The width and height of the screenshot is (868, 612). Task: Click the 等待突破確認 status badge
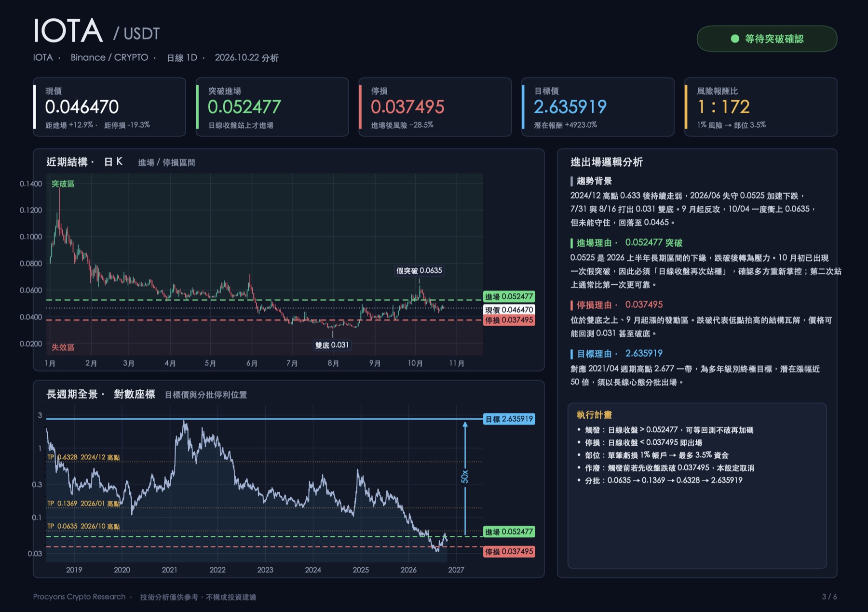[x=767, y=39]
